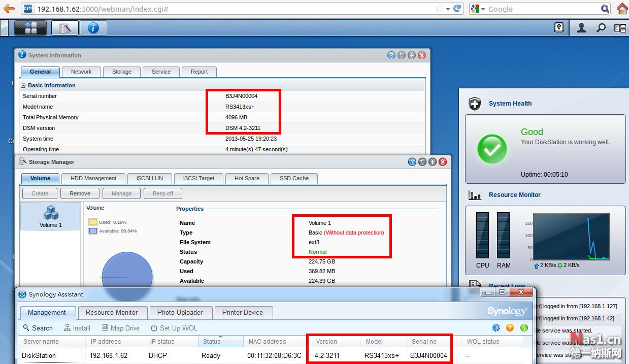Image resolution: width=629 pixels, height=364 pixels.
Task: Switch to Resource Monitor tab in Synology Assistant
Action: pyautogui.click(x=112, y=312)
